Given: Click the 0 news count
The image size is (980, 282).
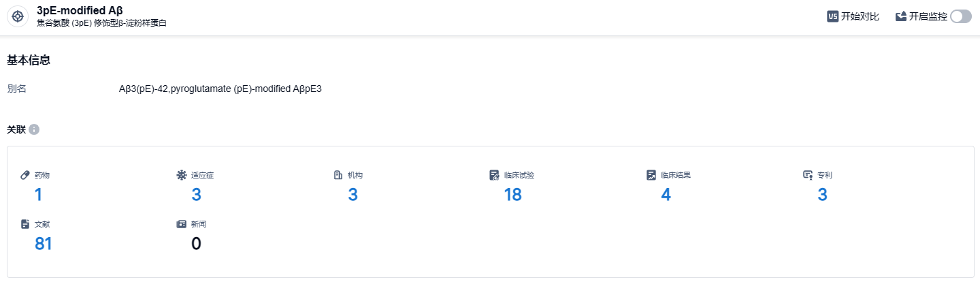Looking at the screenshot, I should 196,244.
